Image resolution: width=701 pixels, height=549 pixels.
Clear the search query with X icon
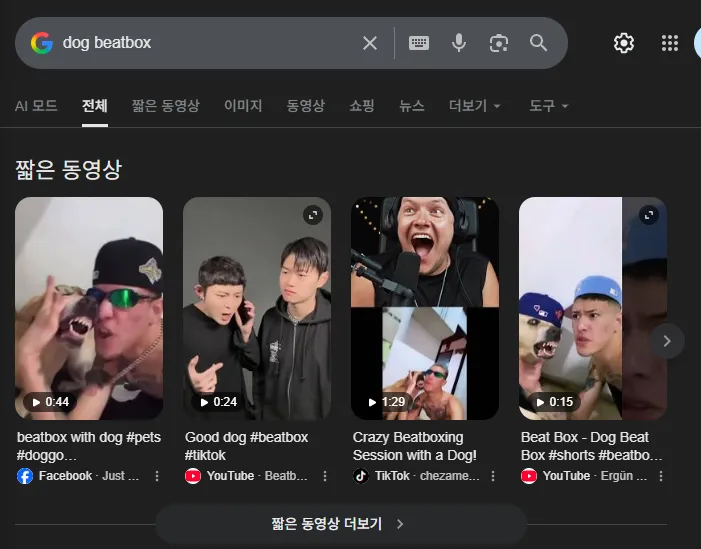(x=370, y=43)
